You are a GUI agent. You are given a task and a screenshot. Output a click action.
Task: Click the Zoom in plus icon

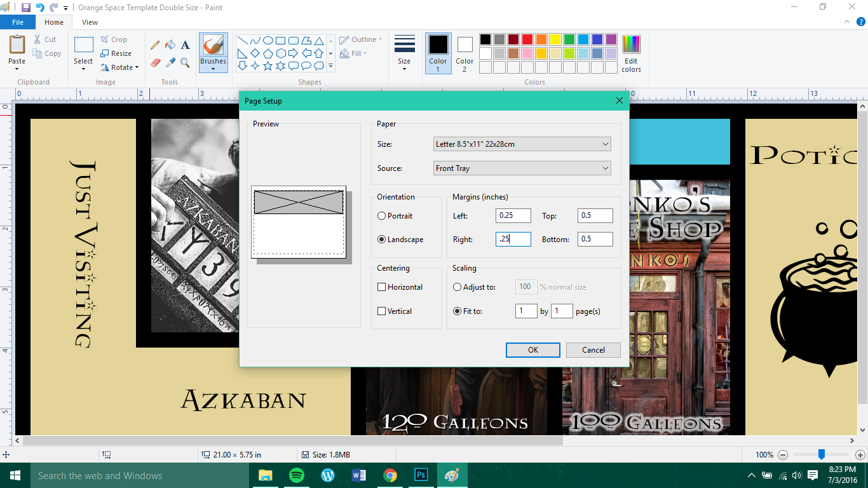pos(860,455)
